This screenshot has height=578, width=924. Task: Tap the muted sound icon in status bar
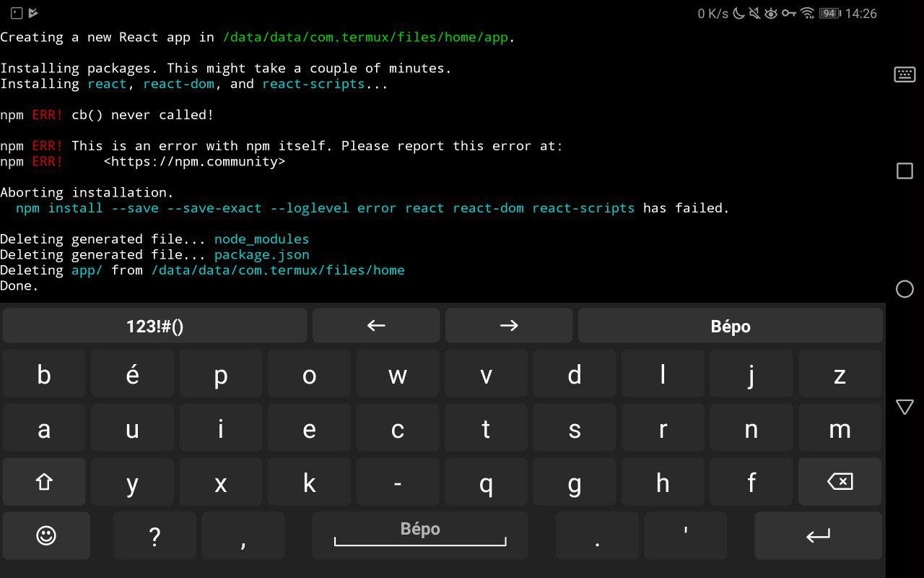755,13
